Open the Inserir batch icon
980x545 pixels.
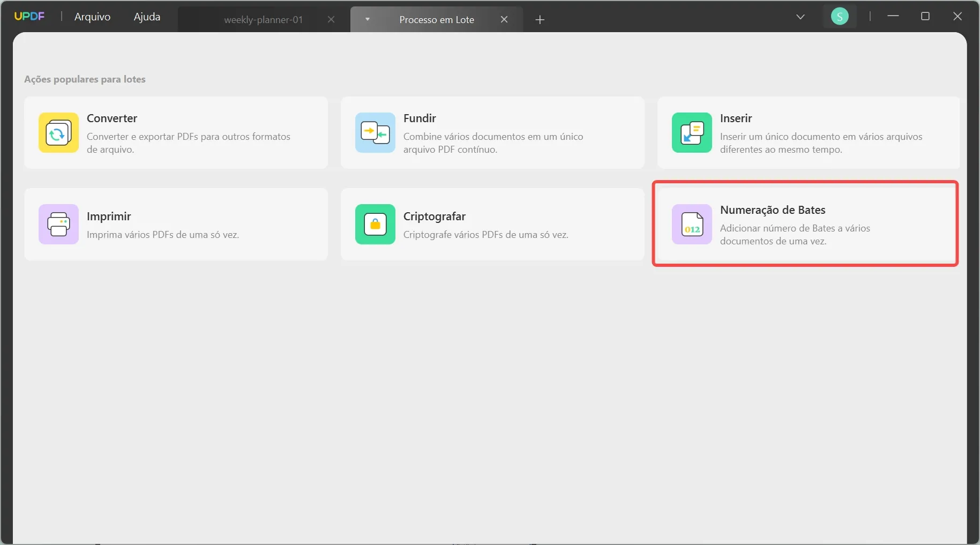coord(692,133)
